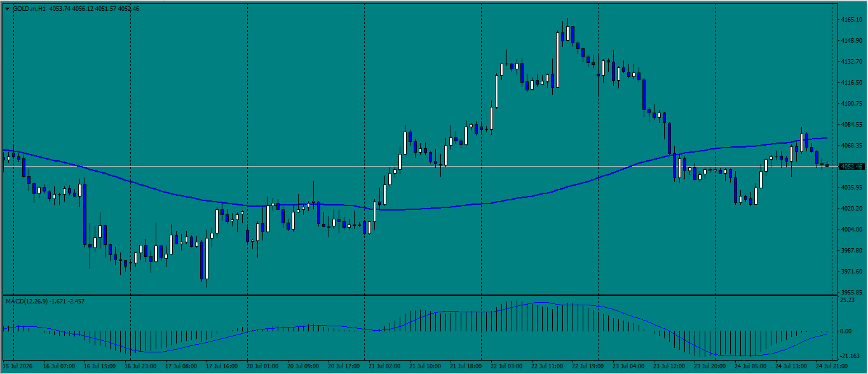Click the 4068.35 price axis value
868x374 pixels.
(x=851, y=146)
